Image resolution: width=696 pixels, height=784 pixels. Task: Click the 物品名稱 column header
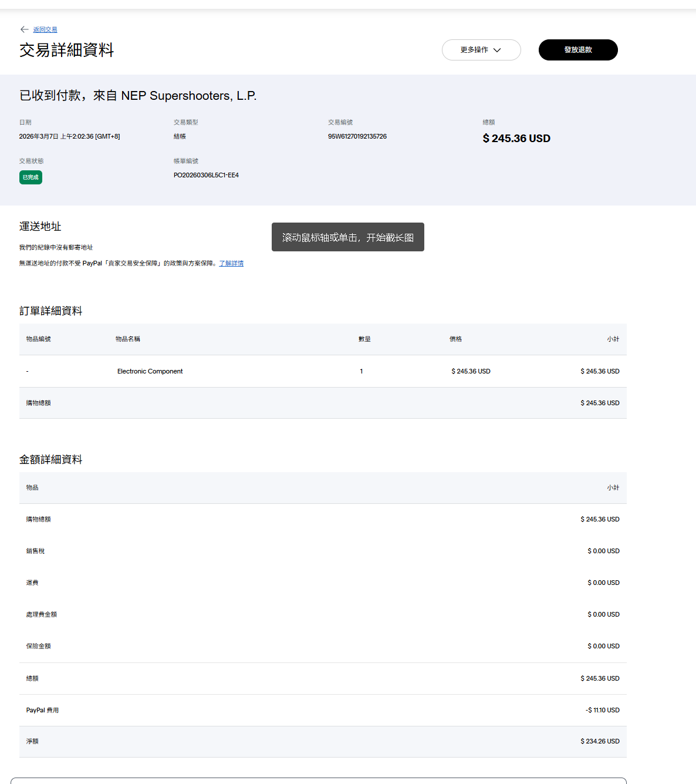[127, 339]
